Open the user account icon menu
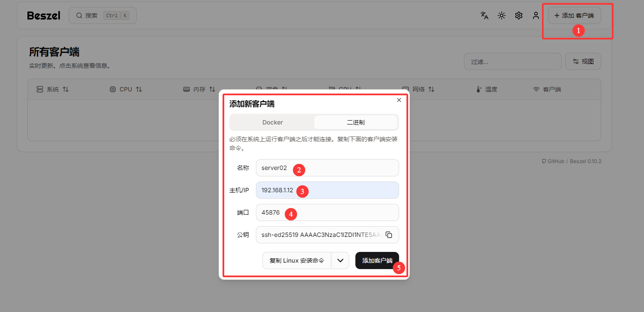This screenshot has width=644, height=312. pyautogui.click(x=536, y=15)
